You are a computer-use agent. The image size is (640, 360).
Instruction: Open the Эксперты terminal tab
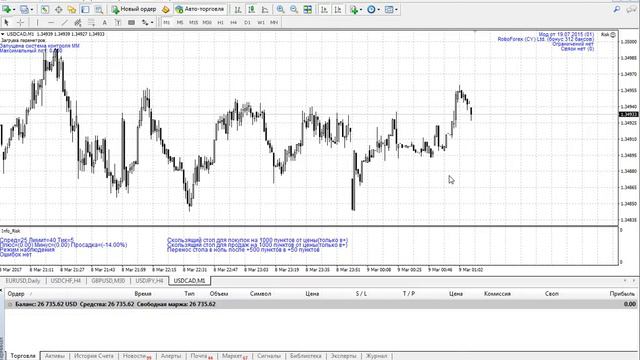(x=343, y=356)
